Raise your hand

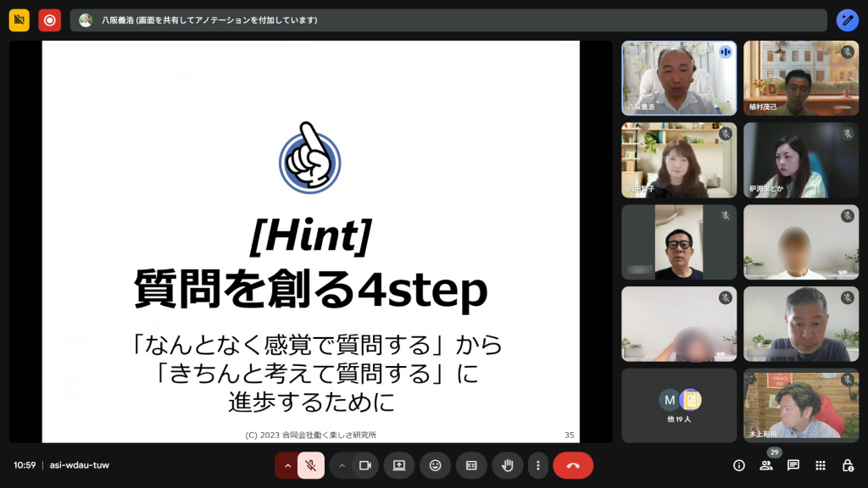point(508,465)
